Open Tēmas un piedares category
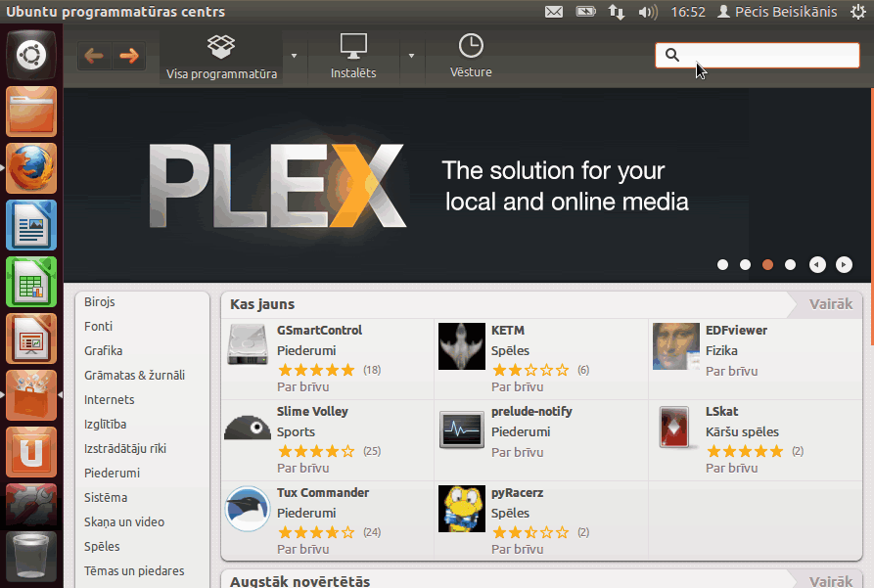 (x=134, y=571)
